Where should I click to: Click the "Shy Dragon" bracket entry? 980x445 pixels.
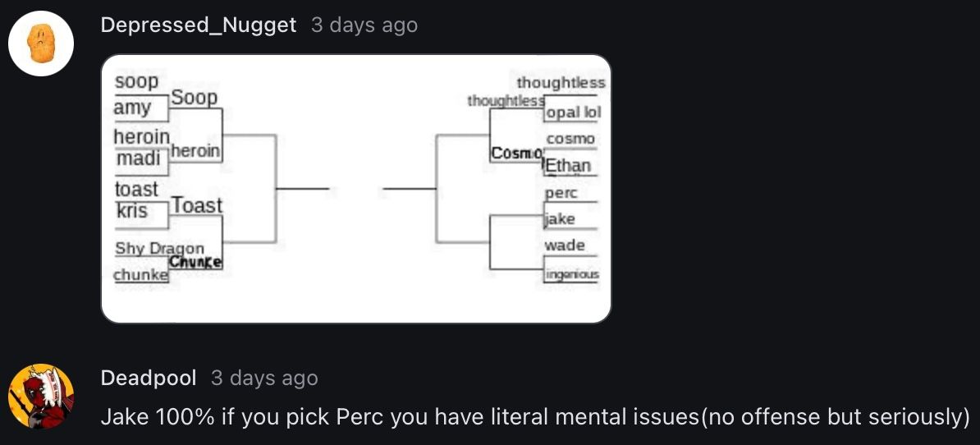159,248
